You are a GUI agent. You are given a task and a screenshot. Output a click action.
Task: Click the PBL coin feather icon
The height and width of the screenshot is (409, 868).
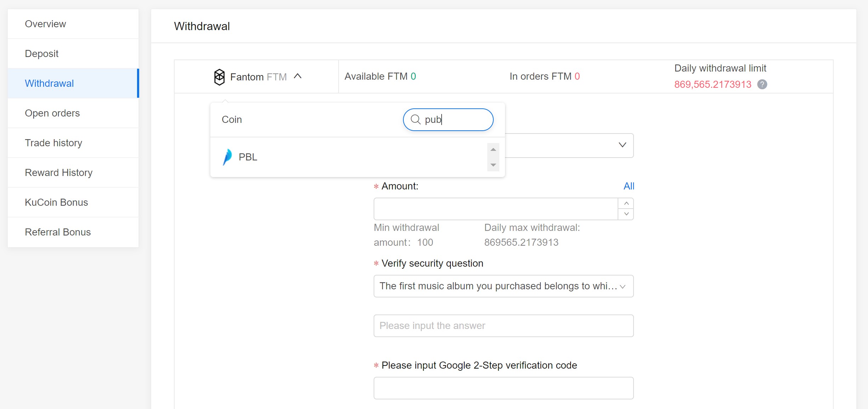(227, 157)
